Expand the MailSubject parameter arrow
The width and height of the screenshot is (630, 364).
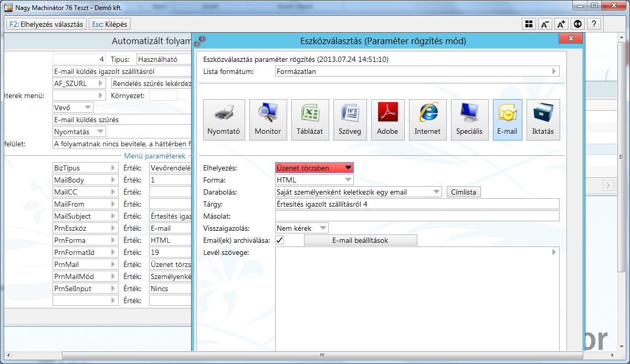113,216
